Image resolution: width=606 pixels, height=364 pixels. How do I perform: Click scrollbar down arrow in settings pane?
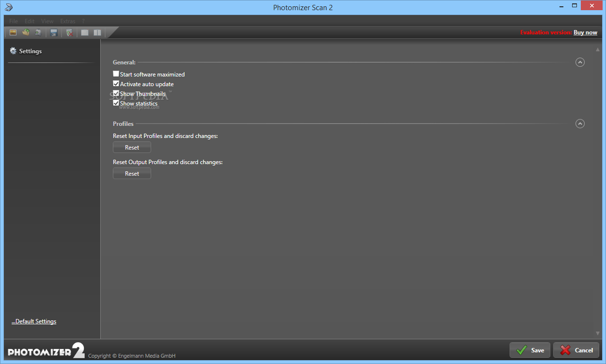click(598, 333)
